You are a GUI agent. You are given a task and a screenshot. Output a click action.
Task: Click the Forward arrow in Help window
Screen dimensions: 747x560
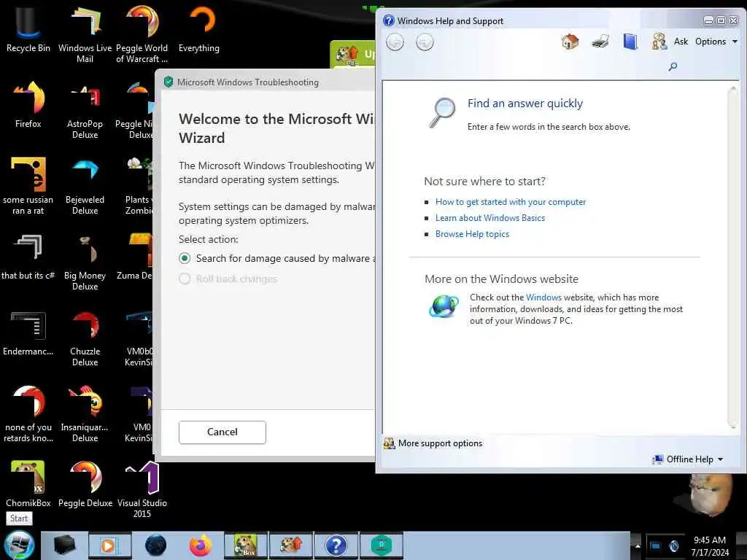click(x=425, y=42)
